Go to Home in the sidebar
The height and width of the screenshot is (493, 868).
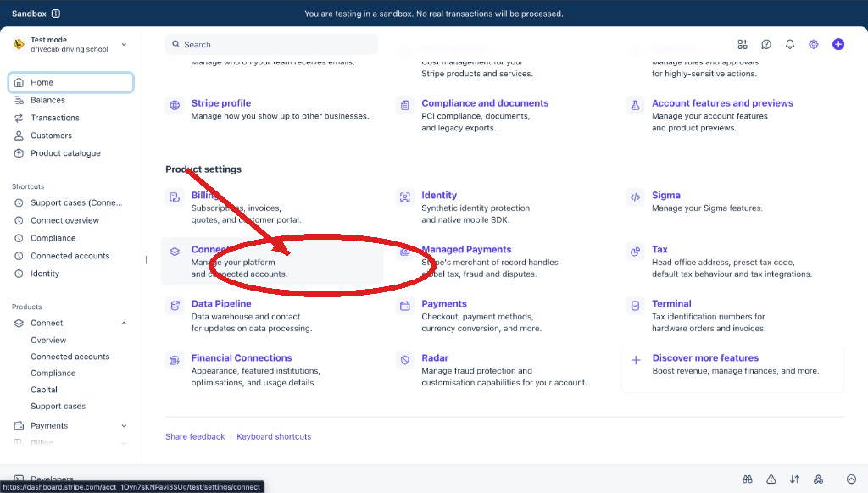(71, 82)
